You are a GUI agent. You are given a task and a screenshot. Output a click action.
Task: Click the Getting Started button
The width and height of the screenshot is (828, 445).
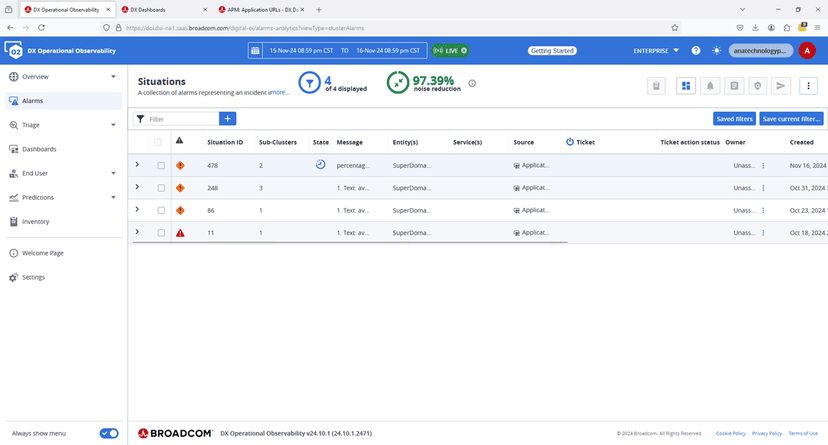552,50
